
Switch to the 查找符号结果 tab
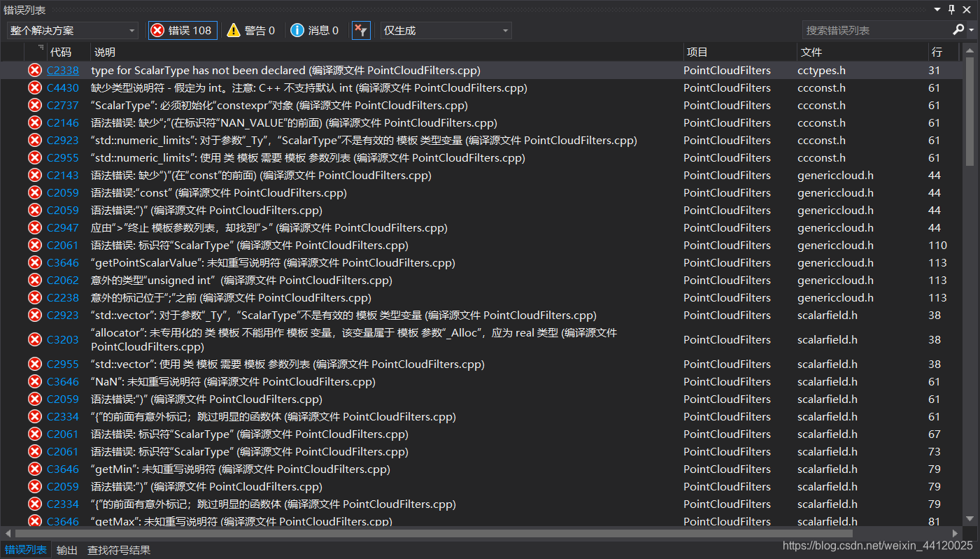click(x=119, y=550)
